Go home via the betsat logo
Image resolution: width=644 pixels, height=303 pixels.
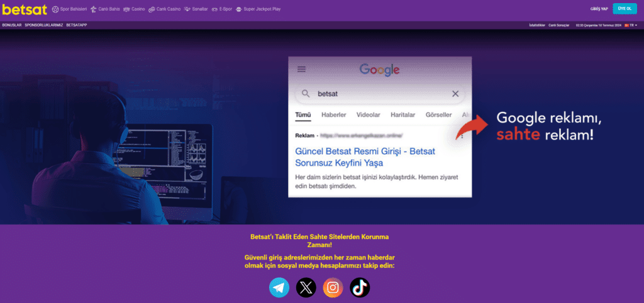pyautogui.click(x=25, y=9)
